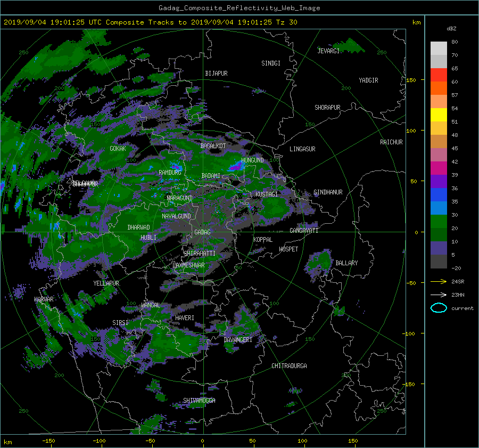479x448 pixels.
Task: Click the GANGAVATI city label
Action: (304, 230)
